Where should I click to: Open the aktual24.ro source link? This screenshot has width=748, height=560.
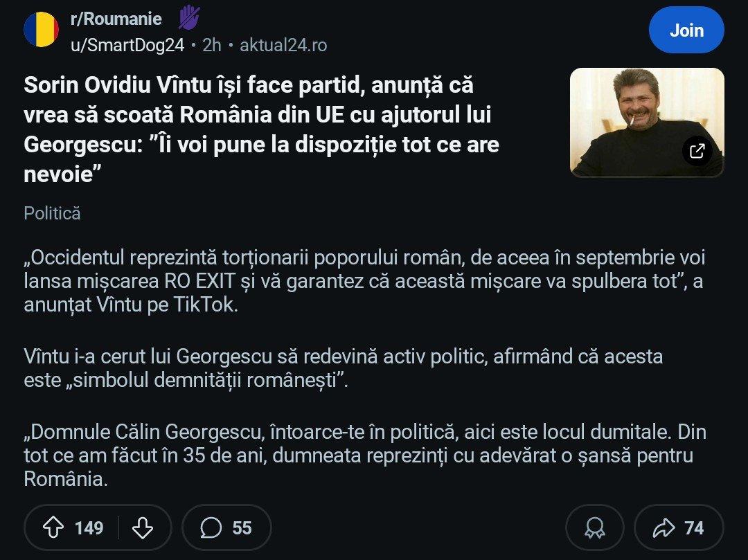283,45
